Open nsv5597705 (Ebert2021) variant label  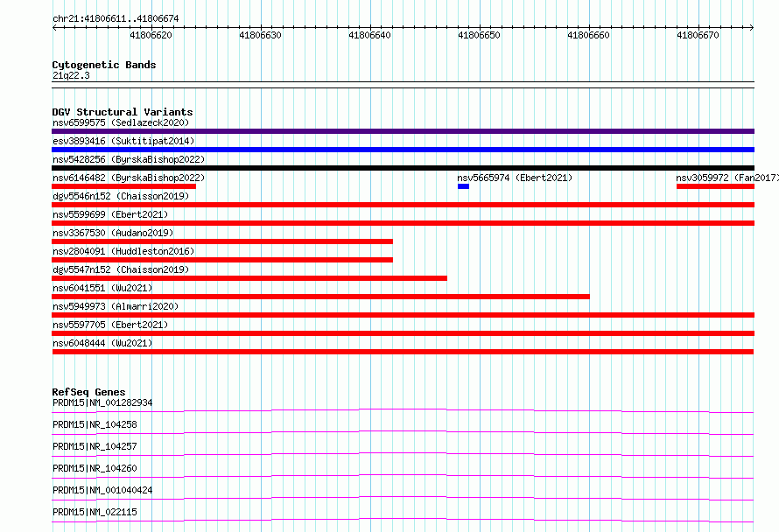(110, 325)
